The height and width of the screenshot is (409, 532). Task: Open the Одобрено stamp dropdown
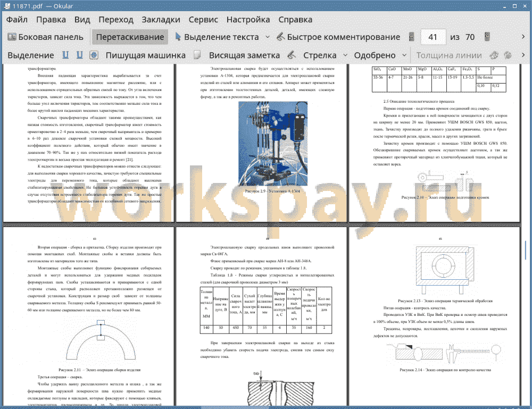[x=404, y=55]
